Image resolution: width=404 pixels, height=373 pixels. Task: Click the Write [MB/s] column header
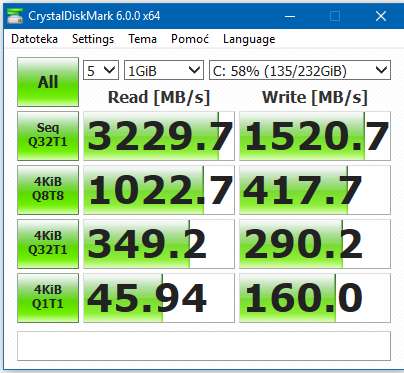tap(315, 97)
